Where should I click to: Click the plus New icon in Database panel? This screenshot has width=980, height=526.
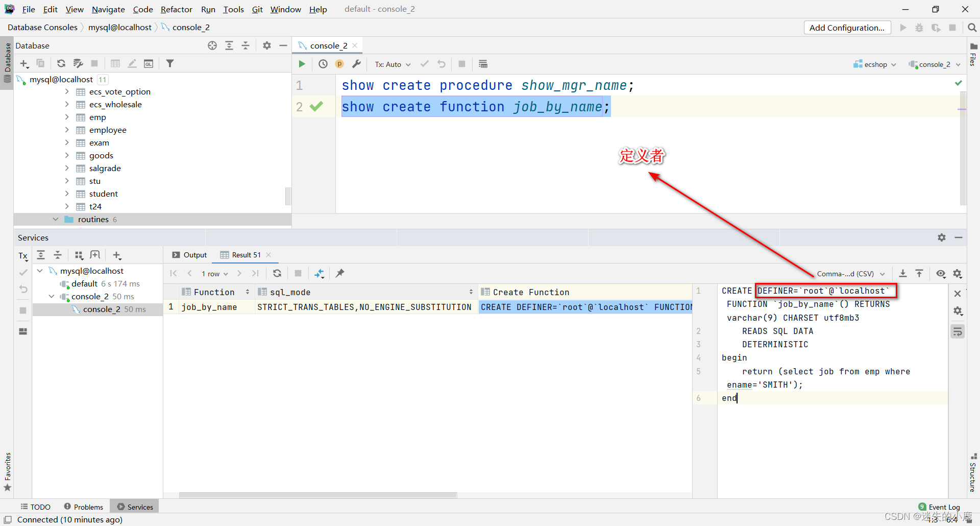click(x=24, y=63)
